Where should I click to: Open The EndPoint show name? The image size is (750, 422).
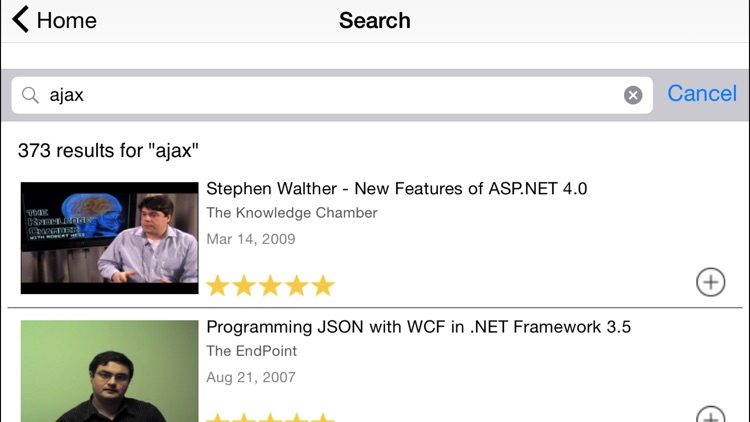click(x=251, y=351)
